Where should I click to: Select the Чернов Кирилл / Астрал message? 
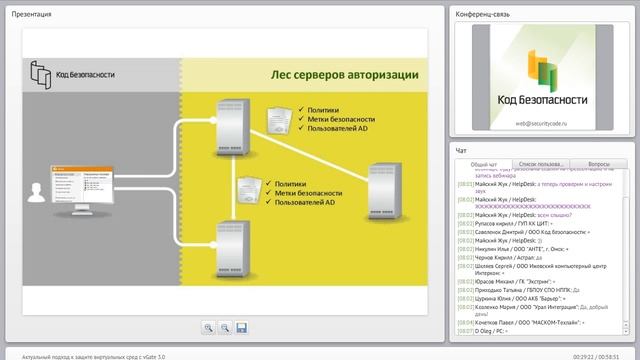(x=500, y=258)
